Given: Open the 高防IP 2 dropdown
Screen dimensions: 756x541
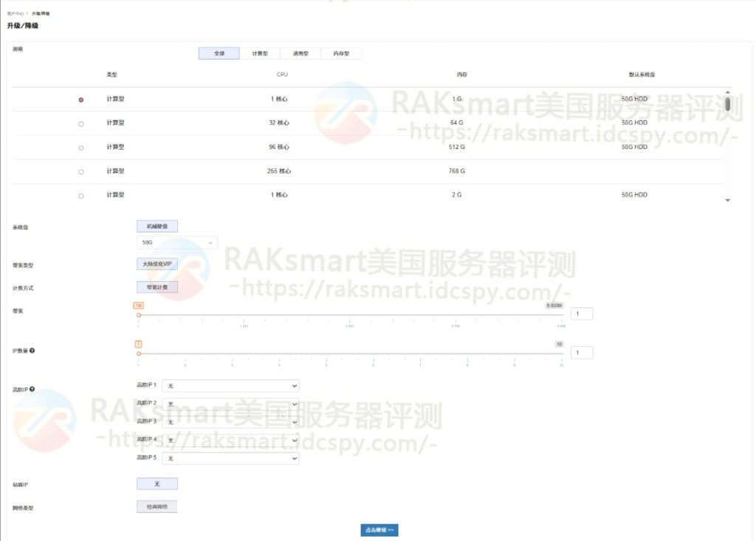Looking at the screenshot, I should pyautogui.click(x=230, y=404).
